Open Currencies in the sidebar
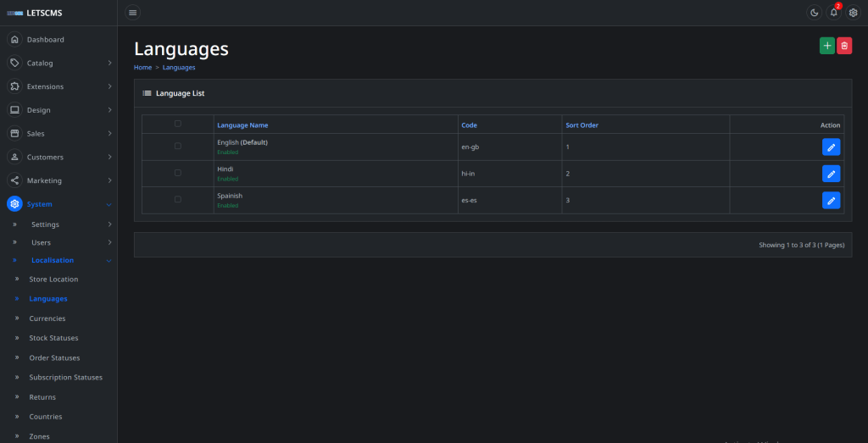868x443 pixels. pyautogui.click(x=47, y=318)
